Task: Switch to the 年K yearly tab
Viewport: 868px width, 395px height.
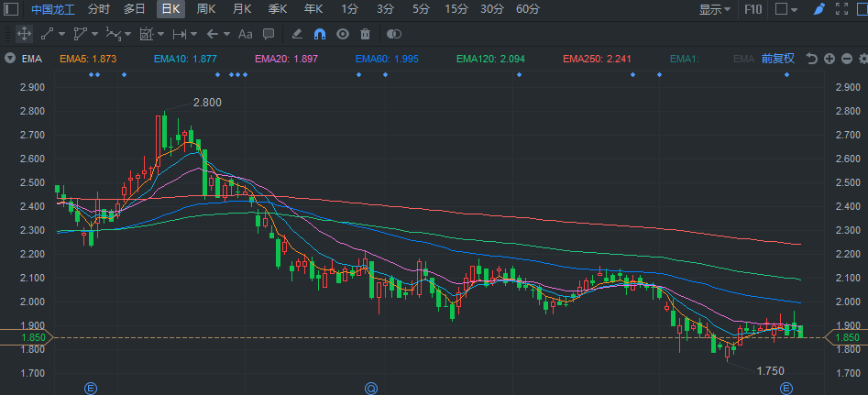Action: (x=313, y=9)
